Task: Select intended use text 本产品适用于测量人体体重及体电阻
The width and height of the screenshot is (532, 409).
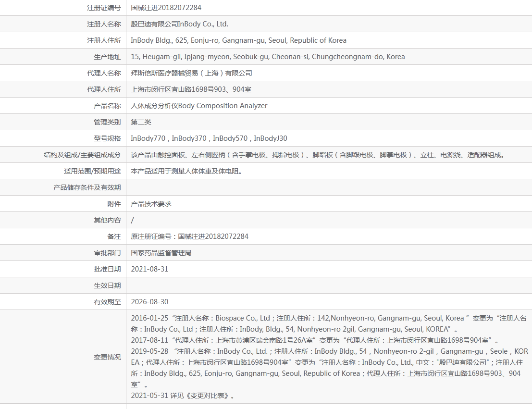Action: [187, 171]
